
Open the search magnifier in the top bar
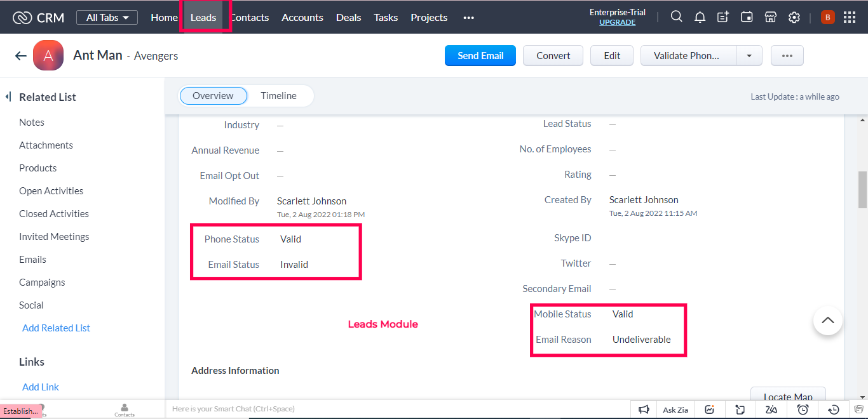pyautogui.click(x=677, y=17)
